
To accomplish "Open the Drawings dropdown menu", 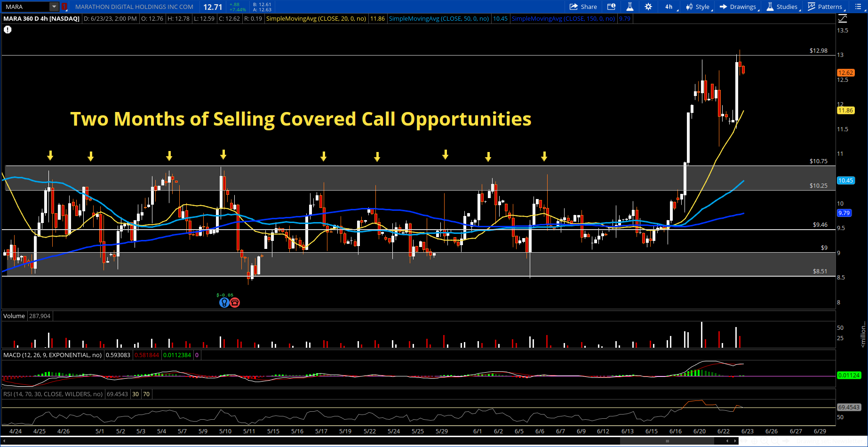I will coord(739,7).
